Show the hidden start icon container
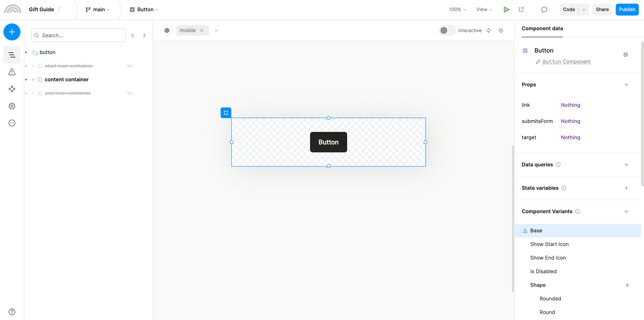 130,66
